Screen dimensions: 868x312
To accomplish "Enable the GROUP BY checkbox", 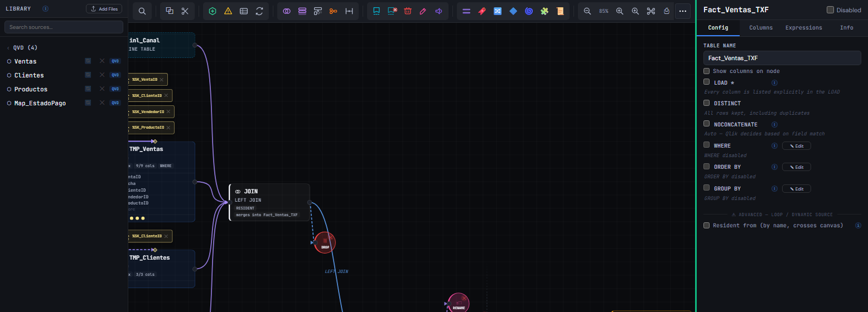I will pyautogui.click(x=706, y=188).
